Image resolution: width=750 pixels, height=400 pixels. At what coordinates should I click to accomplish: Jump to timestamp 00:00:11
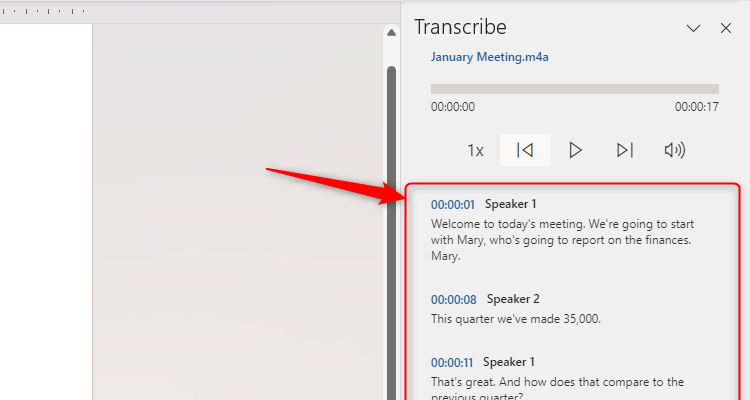(x=452, y=363)
